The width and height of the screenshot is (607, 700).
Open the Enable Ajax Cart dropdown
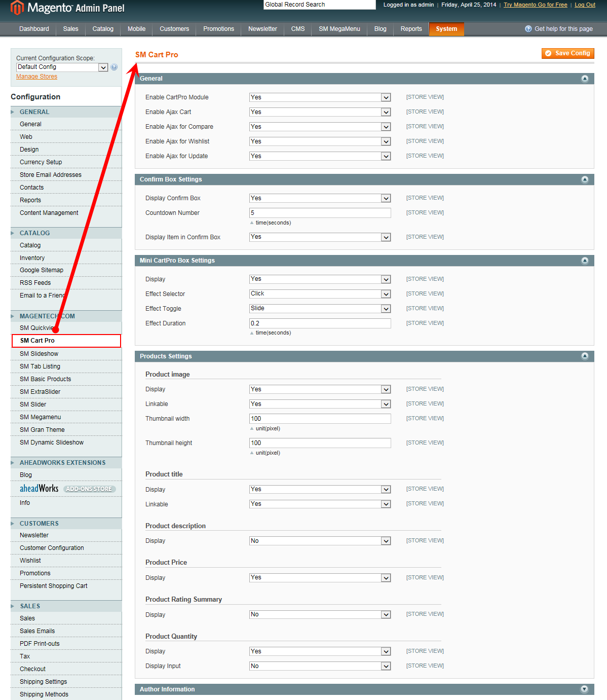click(320, 112)
